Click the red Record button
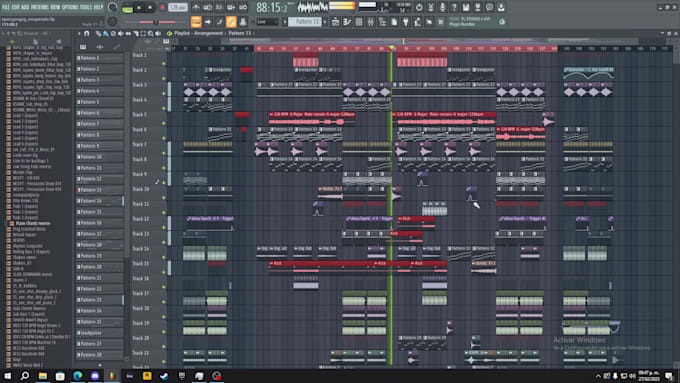This screenshot has width=680, height=383. [162, 8]
